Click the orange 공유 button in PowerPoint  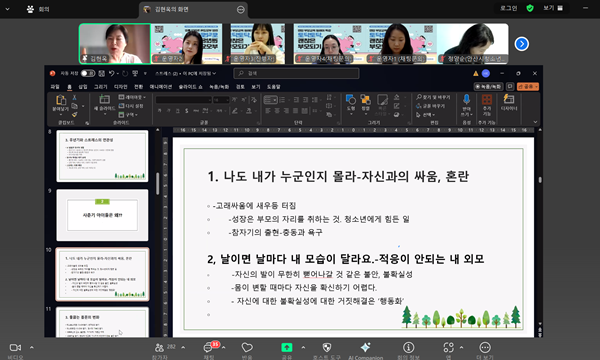coord(528,86)
